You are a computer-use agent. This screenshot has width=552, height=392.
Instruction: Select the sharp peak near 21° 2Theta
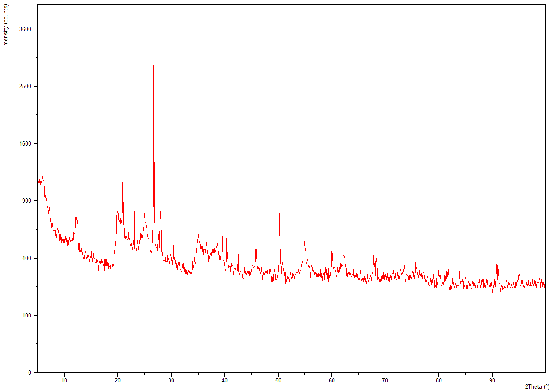click(x=123, y=183)
